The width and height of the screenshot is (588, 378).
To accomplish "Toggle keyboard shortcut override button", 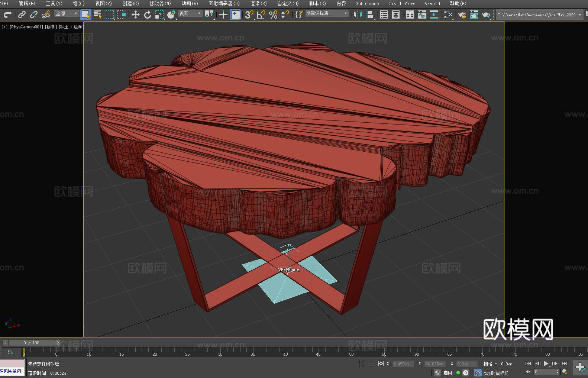I will (235, 14).
